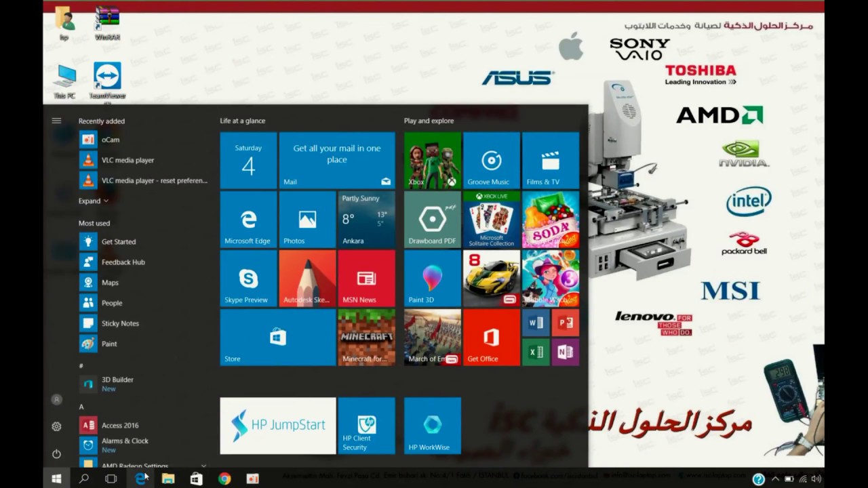Click 'Life at a glance' group heading

coord(243,121)
